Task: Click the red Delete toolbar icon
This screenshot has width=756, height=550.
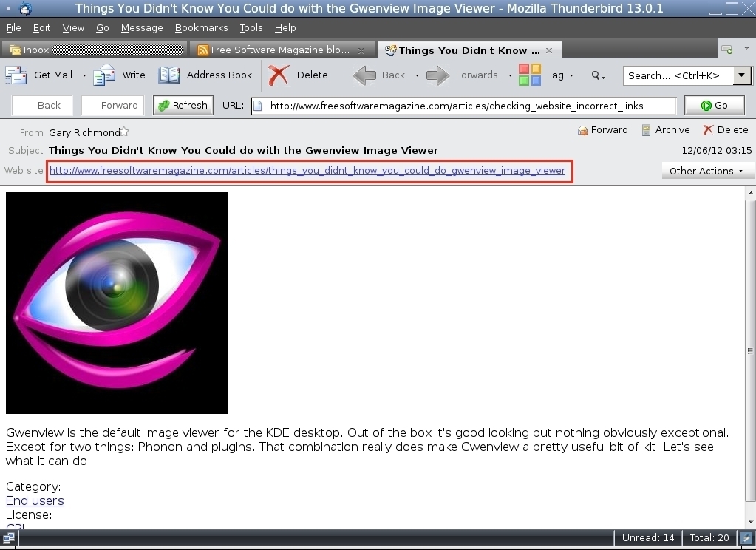Action: pyautogui.click(x=278, y=75)
